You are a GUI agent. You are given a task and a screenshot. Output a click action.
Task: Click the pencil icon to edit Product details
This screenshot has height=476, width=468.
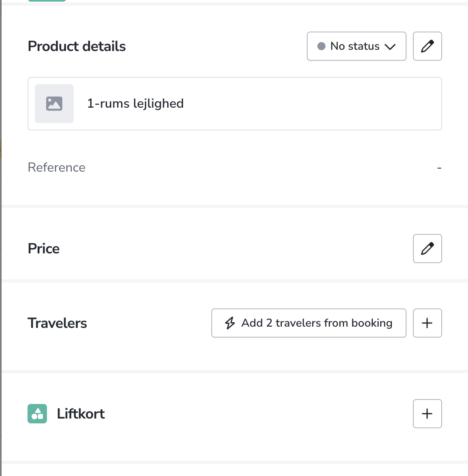[x=427, y=46]
